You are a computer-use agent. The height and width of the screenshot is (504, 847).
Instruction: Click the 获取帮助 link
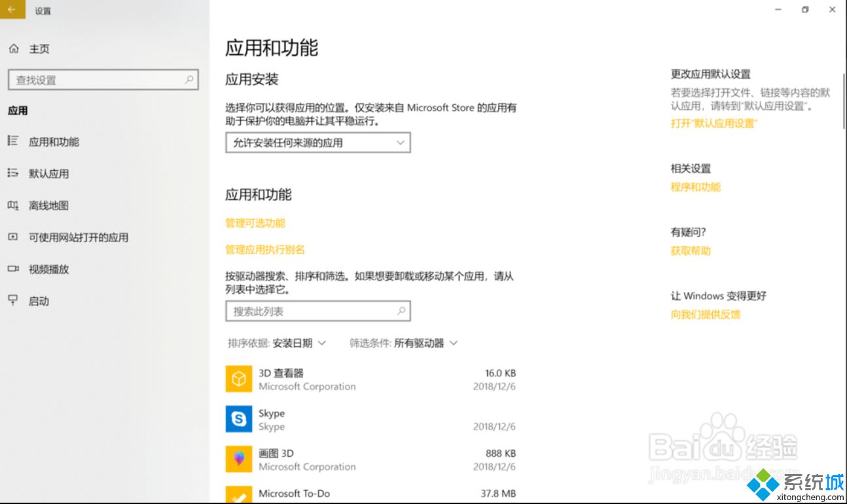point(691,251)
